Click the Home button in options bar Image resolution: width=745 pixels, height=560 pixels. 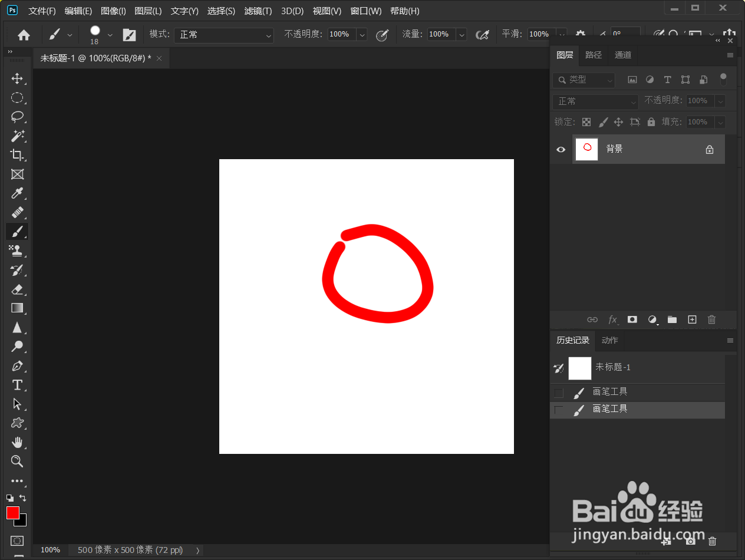tap(24, 35)
